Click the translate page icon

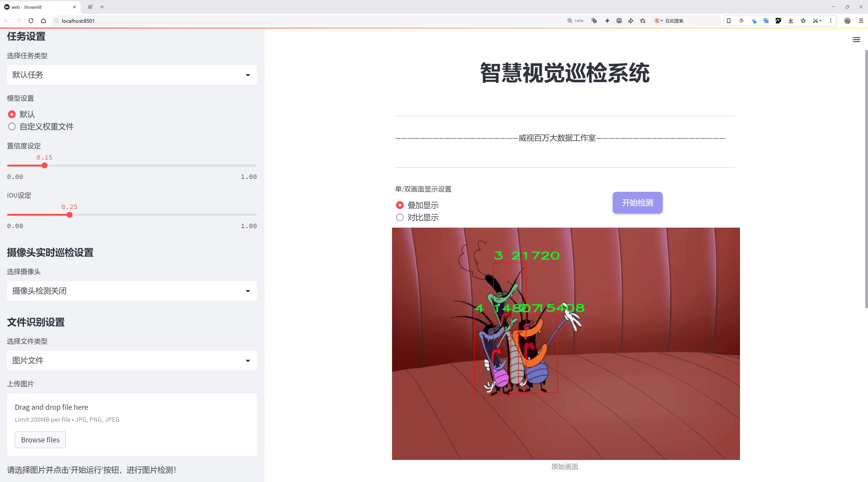[594, 21]
